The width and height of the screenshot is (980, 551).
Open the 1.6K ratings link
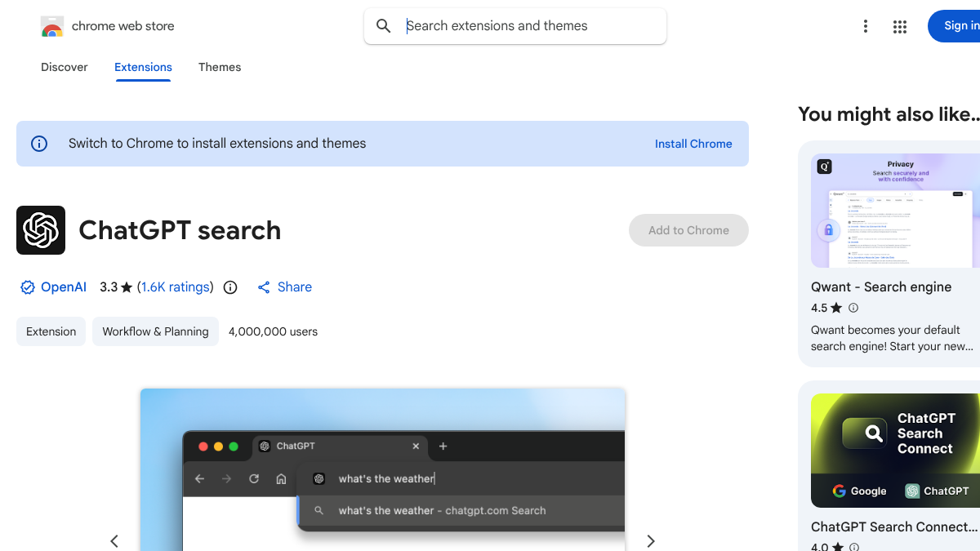point(176,287)
